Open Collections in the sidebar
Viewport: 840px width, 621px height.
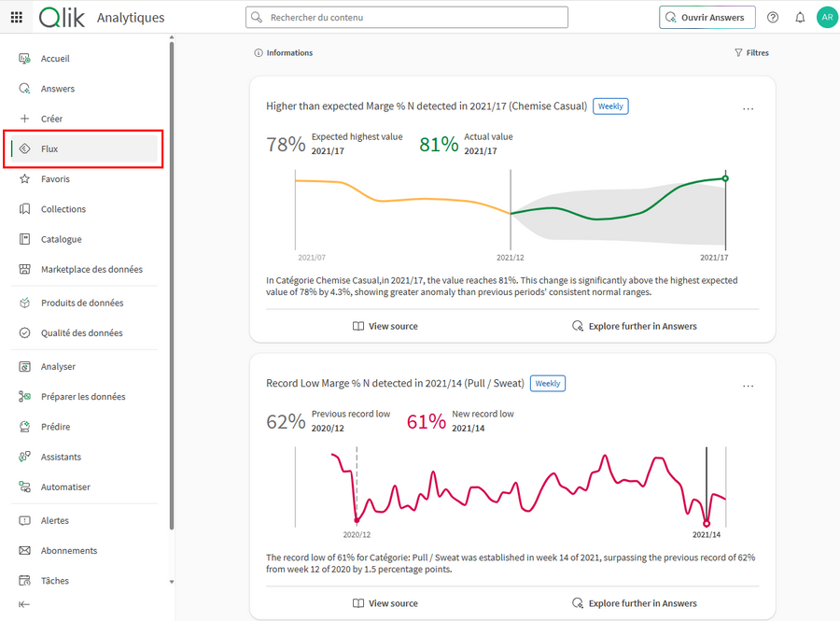pyautogui.click(x=84, y=209)
